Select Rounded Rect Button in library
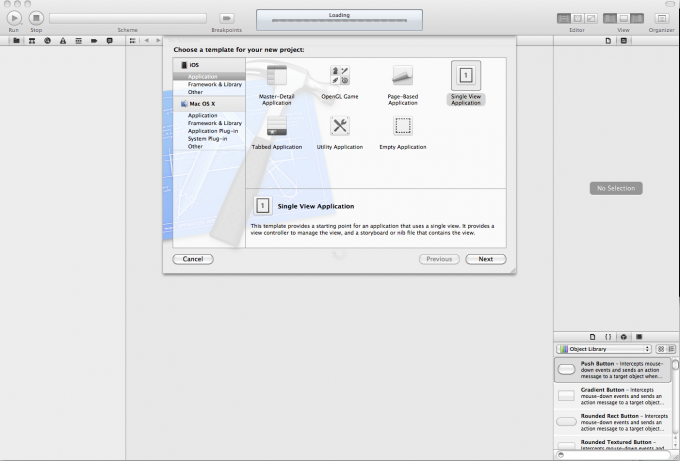Screen dimensions: 680x461 (613, 422)
